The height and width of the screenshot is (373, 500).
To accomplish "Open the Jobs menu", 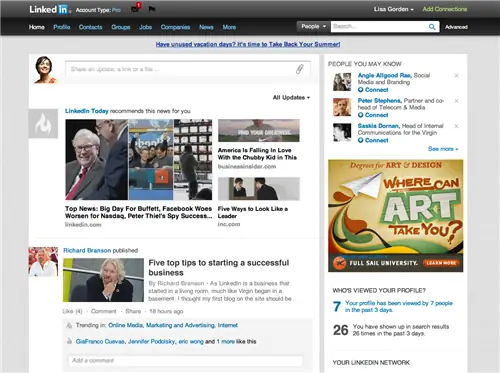I will click(145, 27).
